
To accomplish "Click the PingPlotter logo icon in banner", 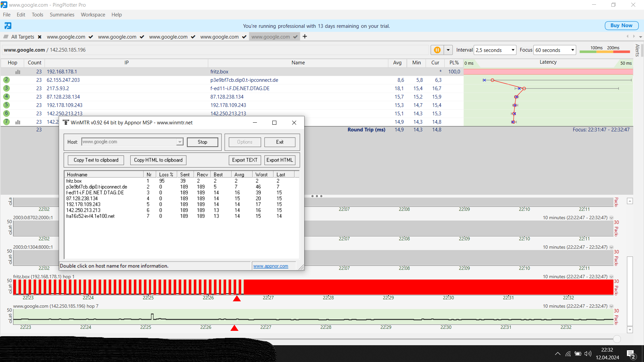I will click(x=8, y=26).
